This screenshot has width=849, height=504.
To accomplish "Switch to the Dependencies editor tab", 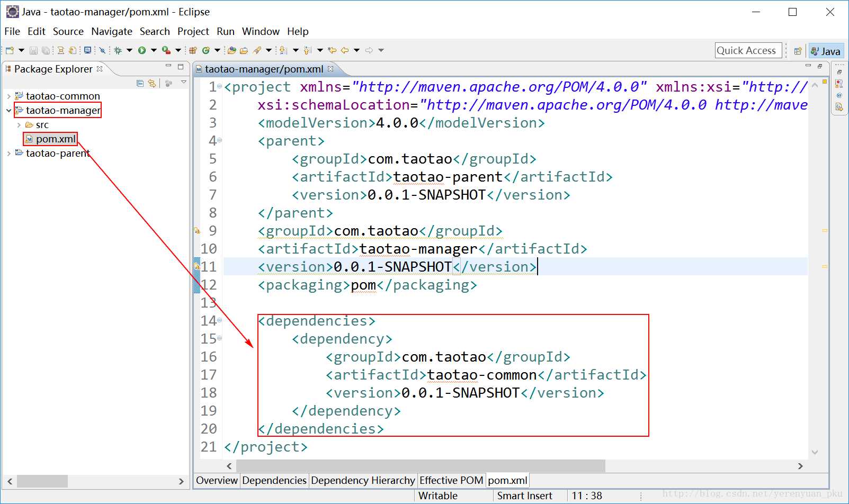I will point(274,480).
